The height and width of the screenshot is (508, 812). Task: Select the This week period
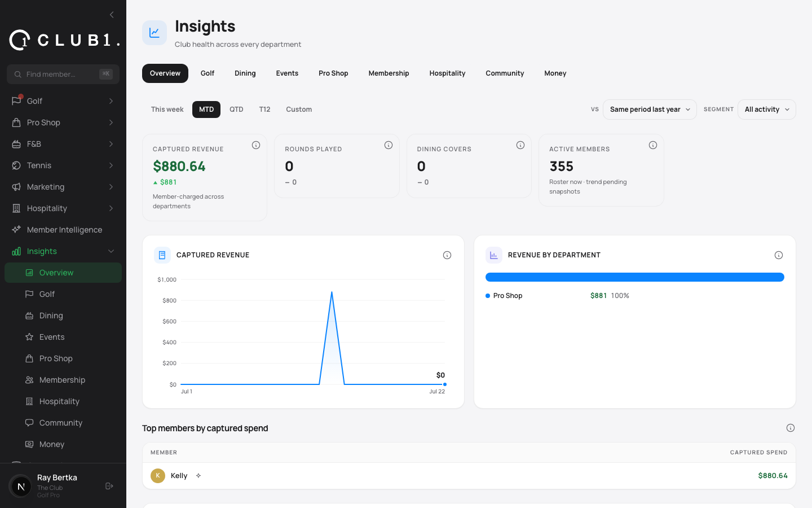click(x=167, y=110)
